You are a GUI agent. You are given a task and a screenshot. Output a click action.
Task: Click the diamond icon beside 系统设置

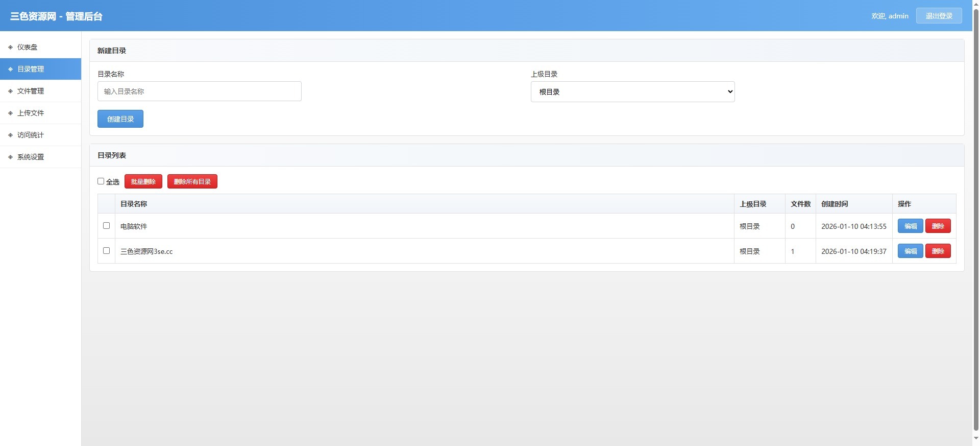click(x=10, y=157)
